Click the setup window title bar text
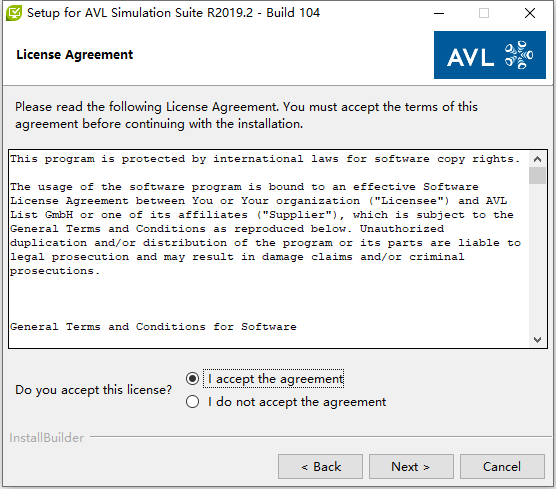The height and width of the screenshot is (489, 556). 173,13
